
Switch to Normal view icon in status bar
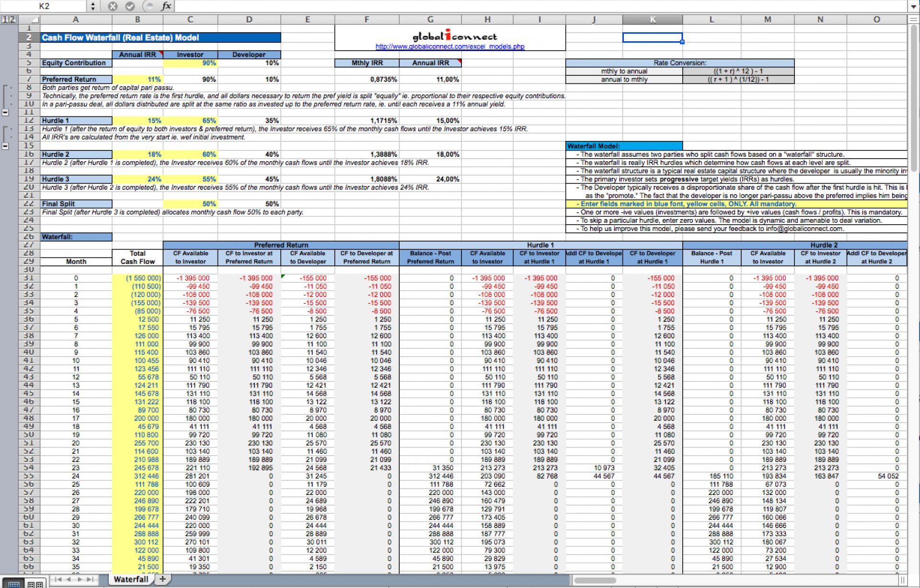coord(14,584)
